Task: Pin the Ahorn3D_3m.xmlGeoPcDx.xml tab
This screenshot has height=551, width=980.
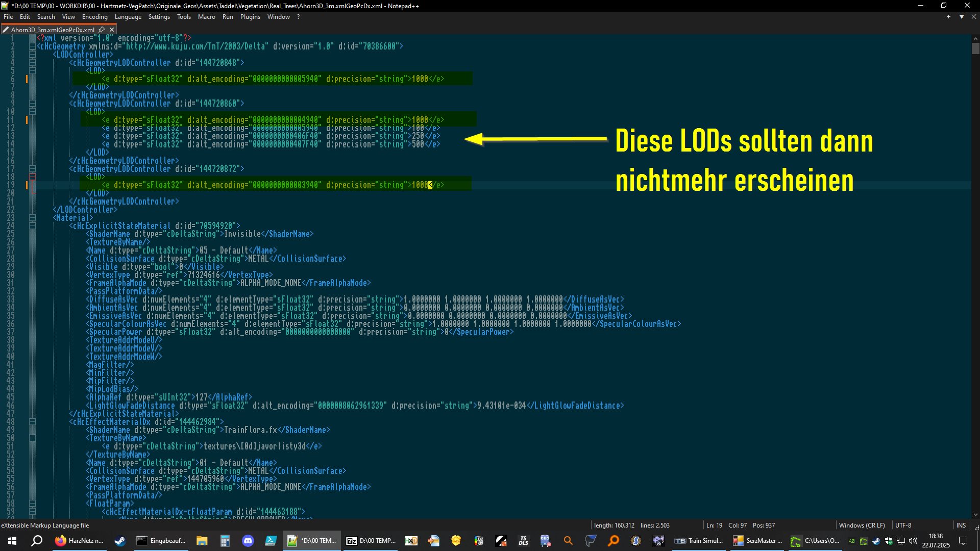Action: 102,30
